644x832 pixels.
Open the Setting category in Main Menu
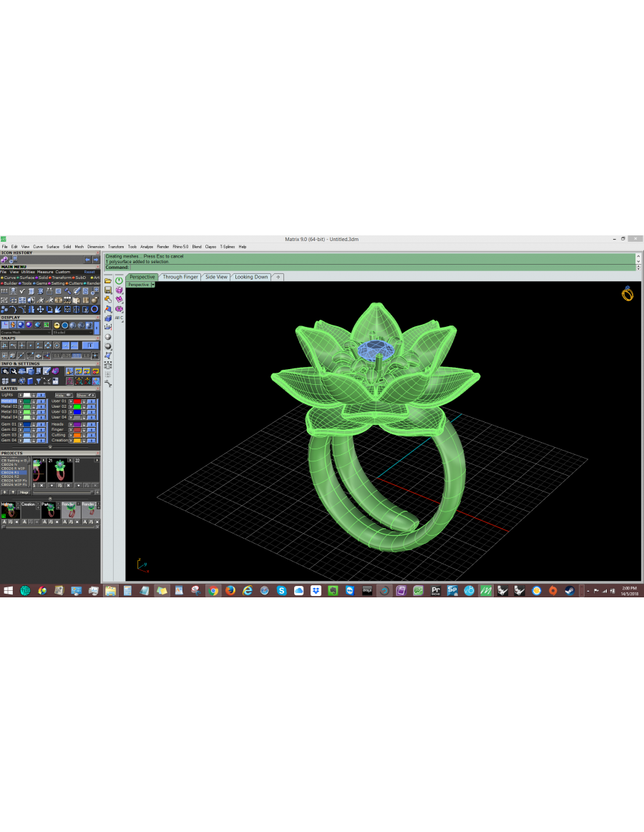point(57,283)
